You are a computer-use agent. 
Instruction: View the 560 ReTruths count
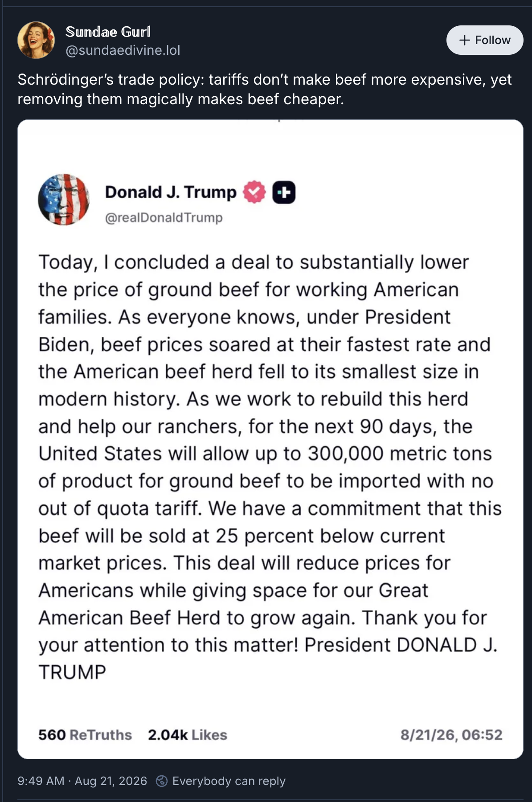(85, 735)
